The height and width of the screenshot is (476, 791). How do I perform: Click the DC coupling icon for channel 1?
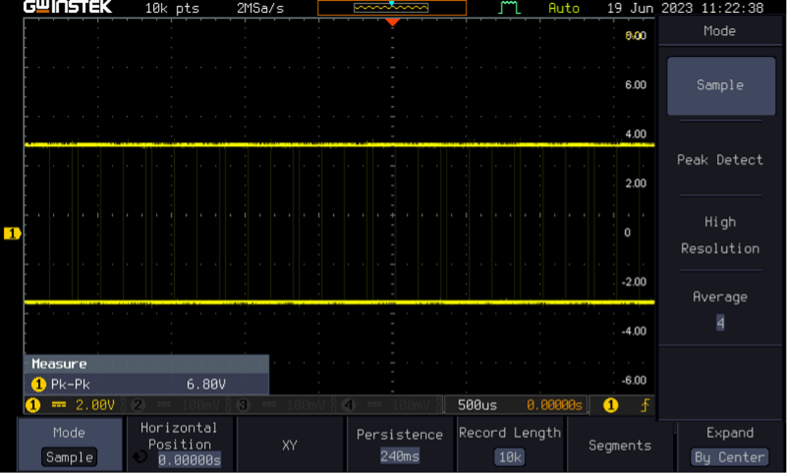coord(60,407)
